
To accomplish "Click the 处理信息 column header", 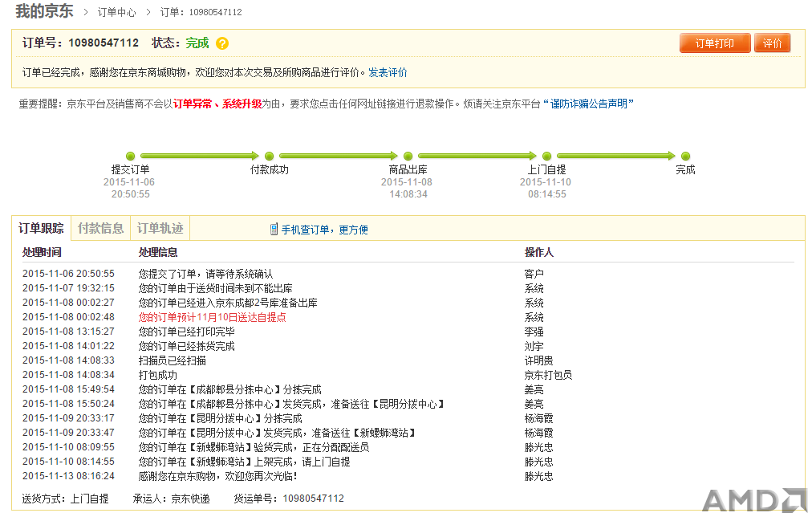I will (158, 252).
